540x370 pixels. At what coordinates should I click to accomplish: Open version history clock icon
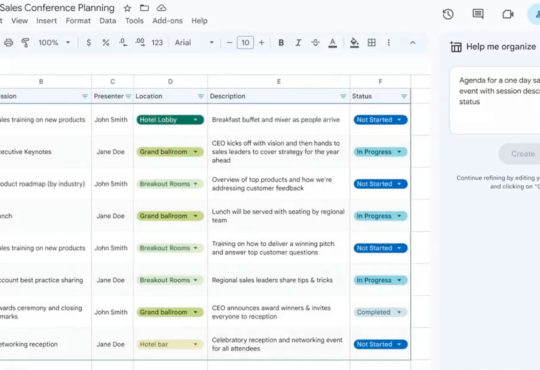[448, 14]
